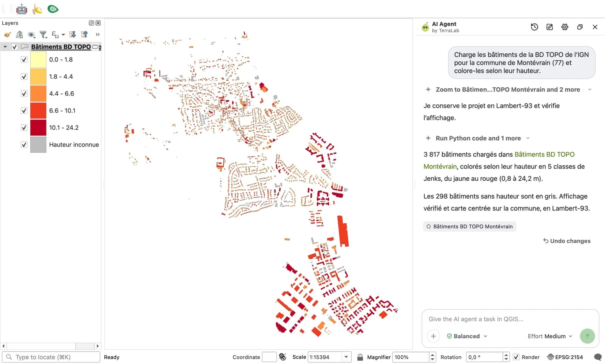Uncheck the Hauteur inconnue class
605x364 pixels.
point(24,145)
